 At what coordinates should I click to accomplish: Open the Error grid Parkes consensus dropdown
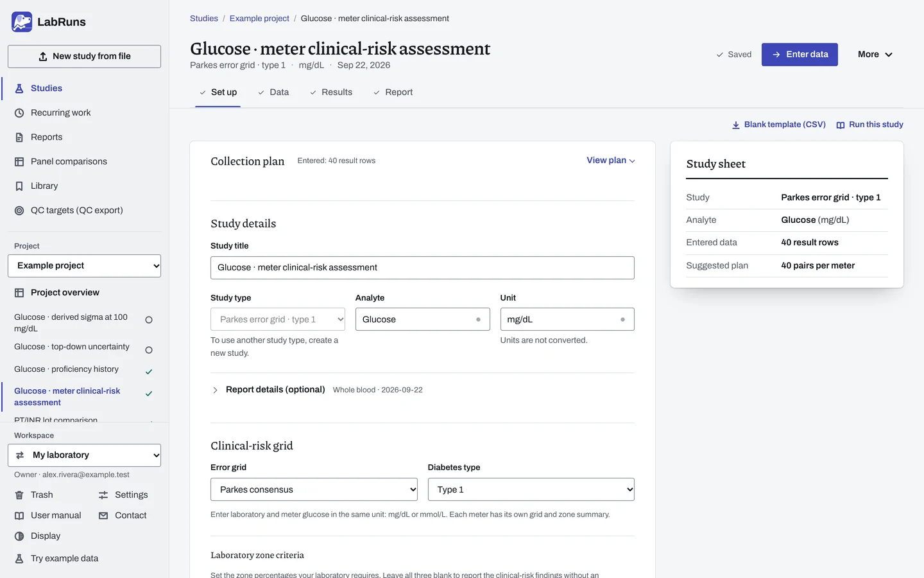[314, 489]
